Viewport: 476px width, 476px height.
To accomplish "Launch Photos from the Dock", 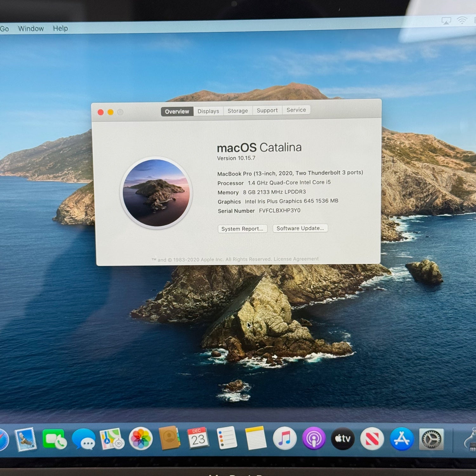I will (141, 439).
